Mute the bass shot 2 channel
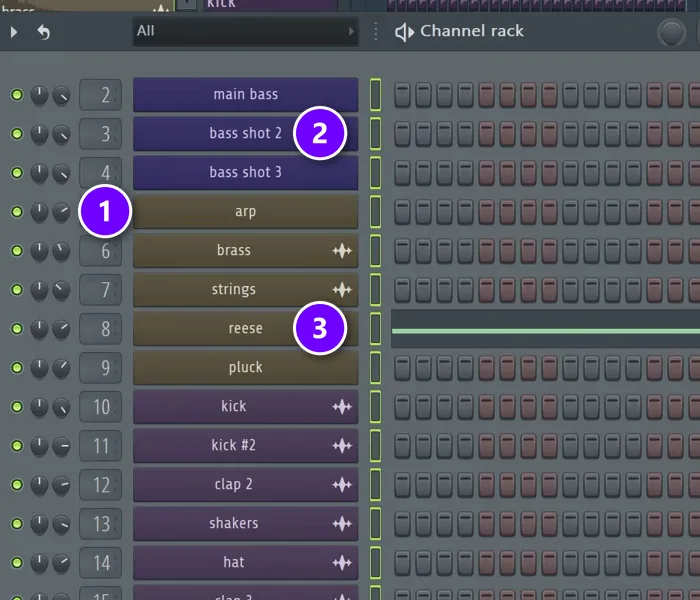This screenshot has height=600, width=700. click(17, 133)
